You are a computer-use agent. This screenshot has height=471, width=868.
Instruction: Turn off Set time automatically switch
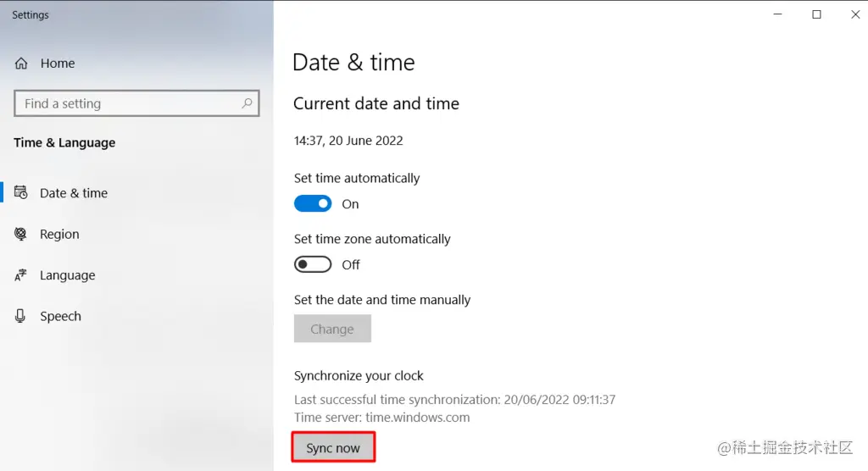click(x=313, y=203)
